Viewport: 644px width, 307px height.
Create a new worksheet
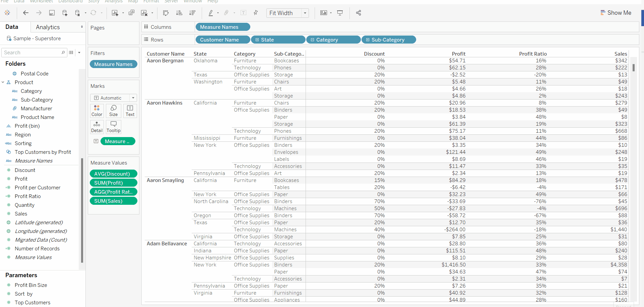point(115,13)
